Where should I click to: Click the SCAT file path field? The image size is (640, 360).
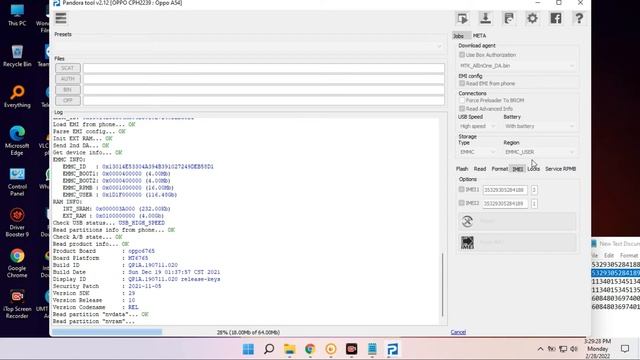click(264, 68)
